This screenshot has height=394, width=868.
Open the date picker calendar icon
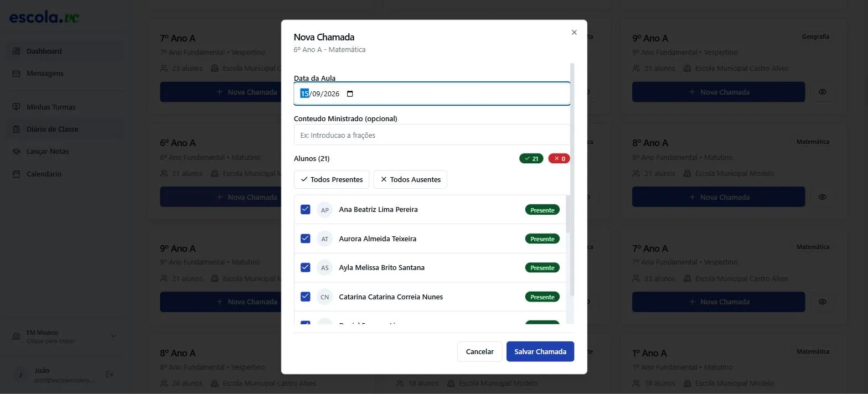click(x=350, y=94)
